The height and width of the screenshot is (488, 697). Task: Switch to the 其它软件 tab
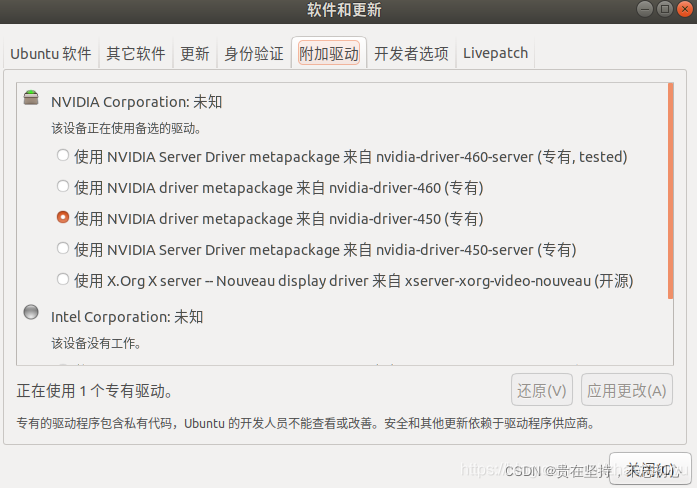[136, 53]
